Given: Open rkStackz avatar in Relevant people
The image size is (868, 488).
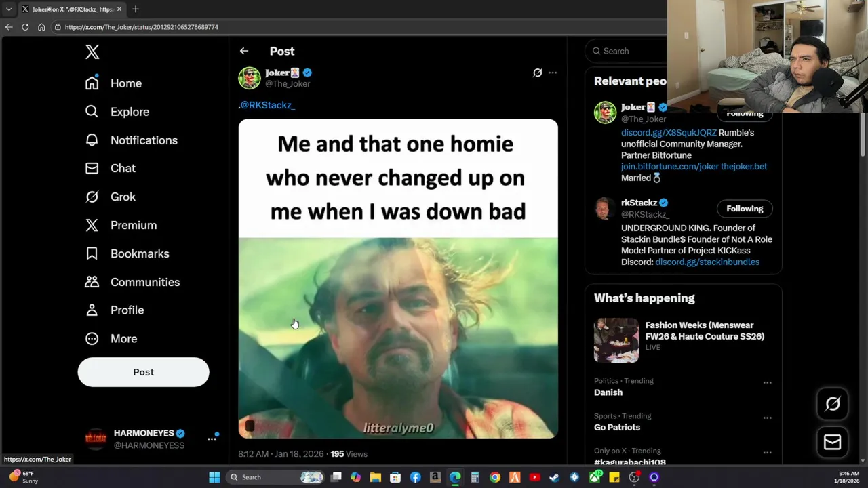Looking at the screenshot, I should tap(605, 208).
